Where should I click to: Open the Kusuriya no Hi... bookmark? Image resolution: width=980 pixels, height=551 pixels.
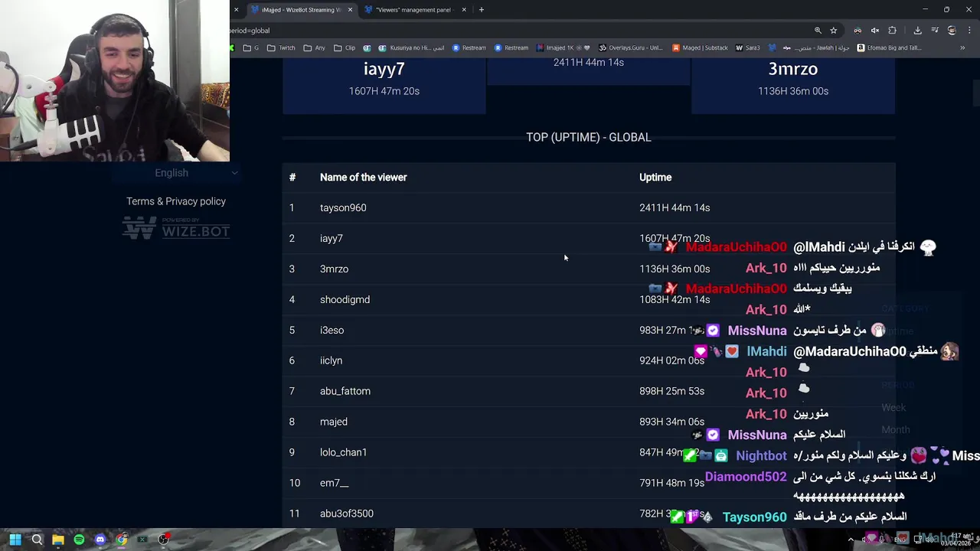point(411,47)
